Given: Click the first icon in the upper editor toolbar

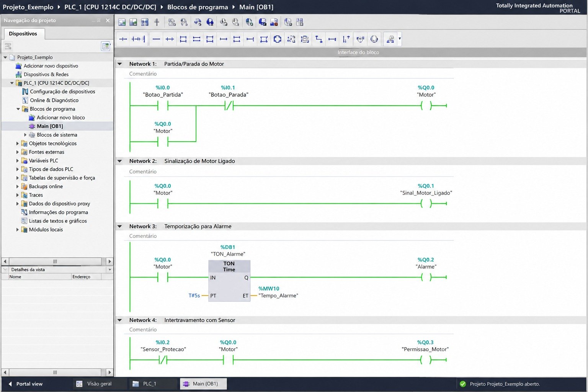Looking at the screenshot, I should [x=122, y=22].
